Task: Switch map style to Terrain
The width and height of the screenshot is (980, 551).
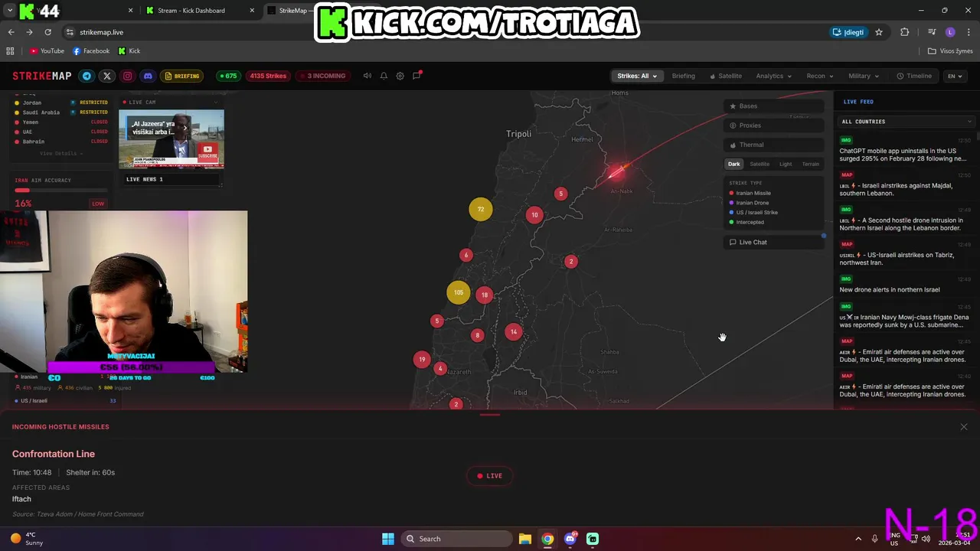Action: 810,164
